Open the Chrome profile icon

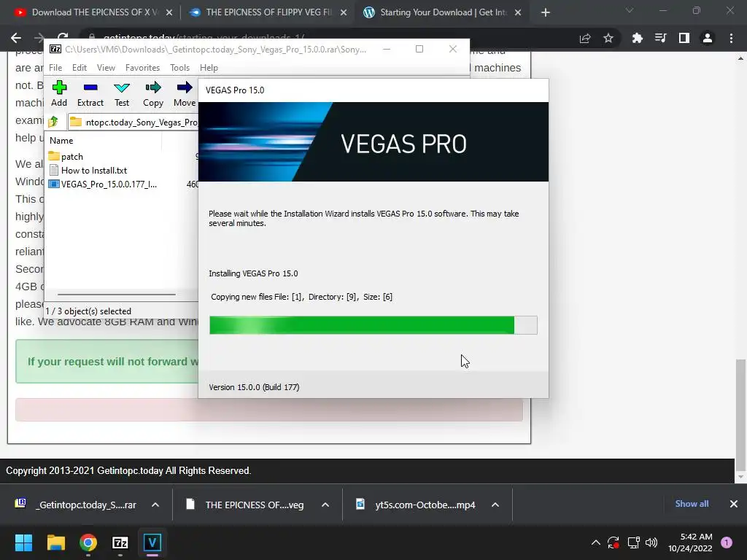[x=708, y=38]
